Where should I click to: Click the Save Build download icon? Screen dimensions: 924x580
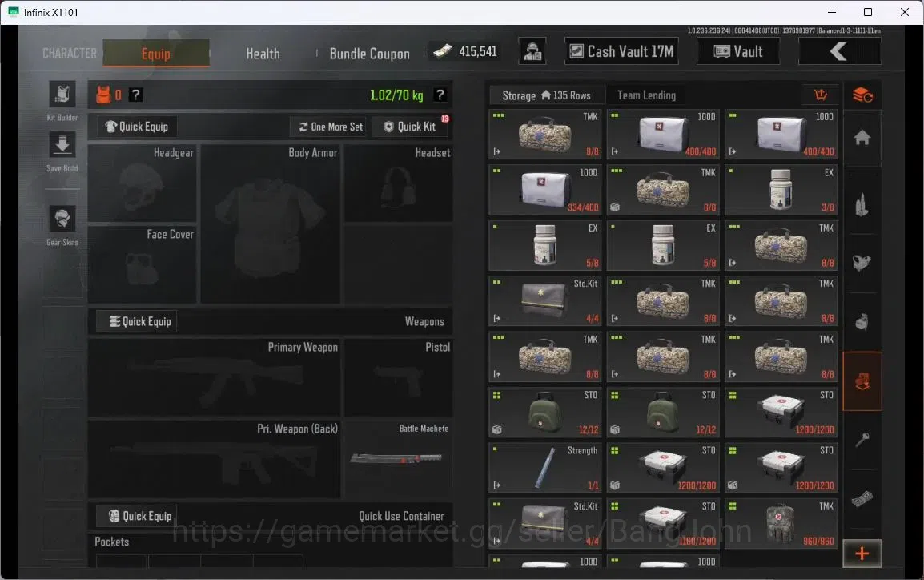[62, 145]
